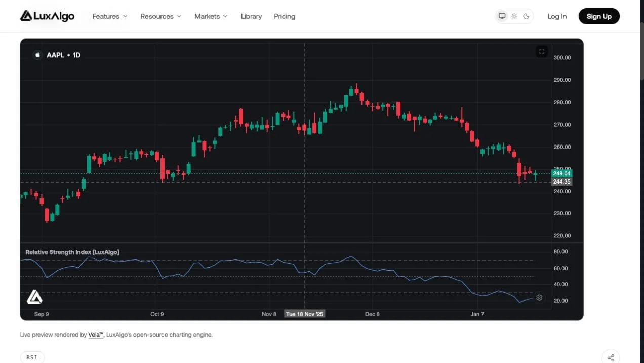Click the AAPL • 1D symbol label
This screenshot has width=644, height=363.
63,55
